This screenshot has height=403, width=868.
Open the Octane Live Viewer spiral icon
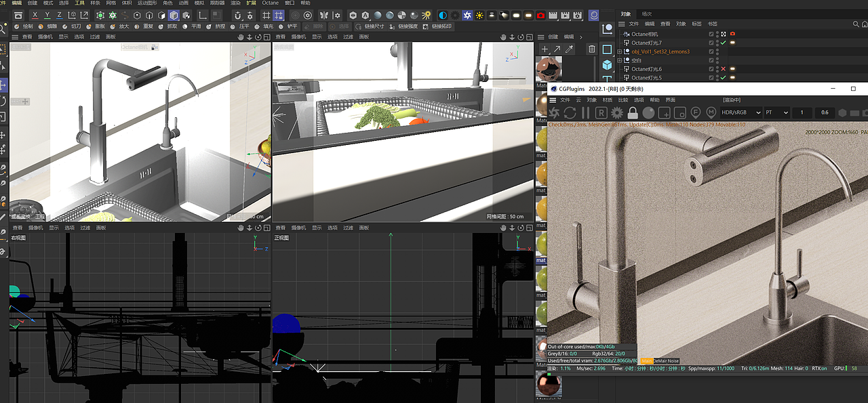tap(467, 15)
